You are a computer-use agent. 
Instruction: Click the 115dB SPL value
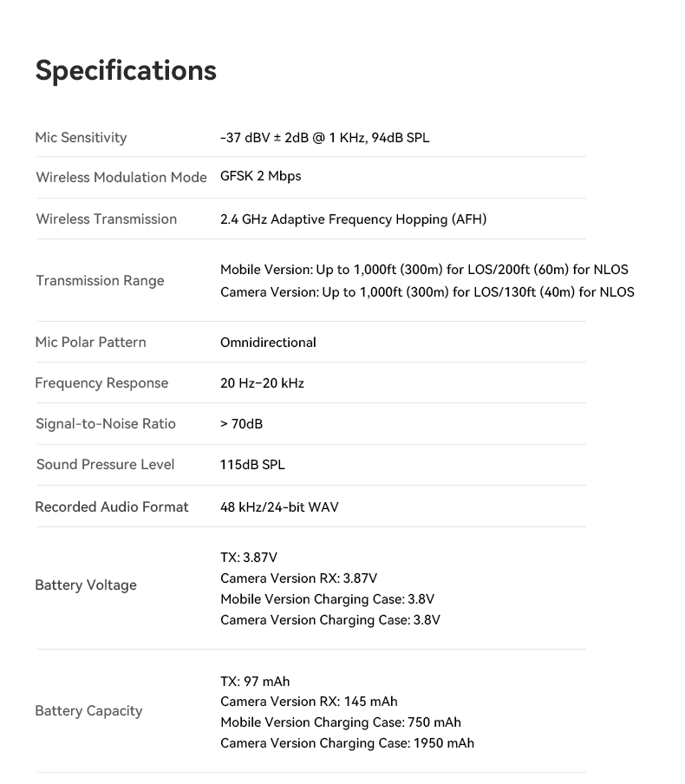click(252, 464)
